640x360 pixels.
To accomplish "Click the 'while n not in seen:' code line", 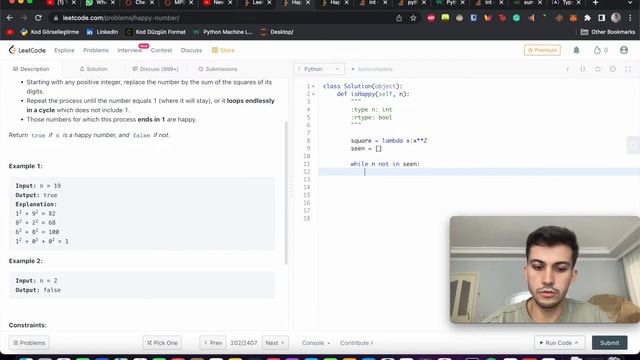I will tap(385, 164).
